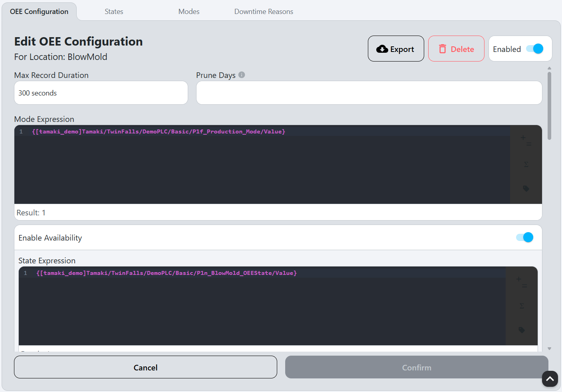Click the tag icon in State Expression editor
This screenshot has height=392, width=562.
(x=521, y=330)
